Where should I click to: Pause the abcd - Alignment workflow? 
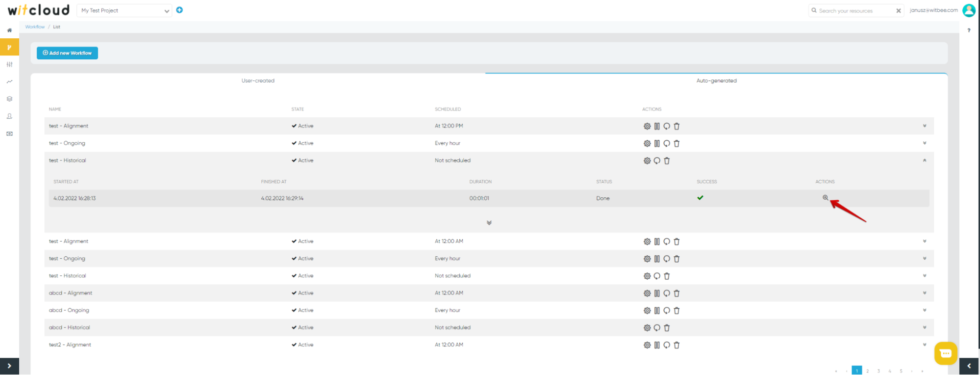pos(657,293)
